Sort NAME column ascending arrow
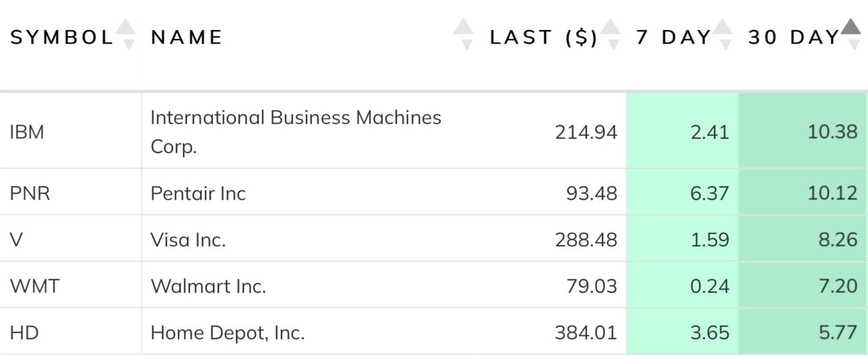The image size is (868, 355). 463,26
